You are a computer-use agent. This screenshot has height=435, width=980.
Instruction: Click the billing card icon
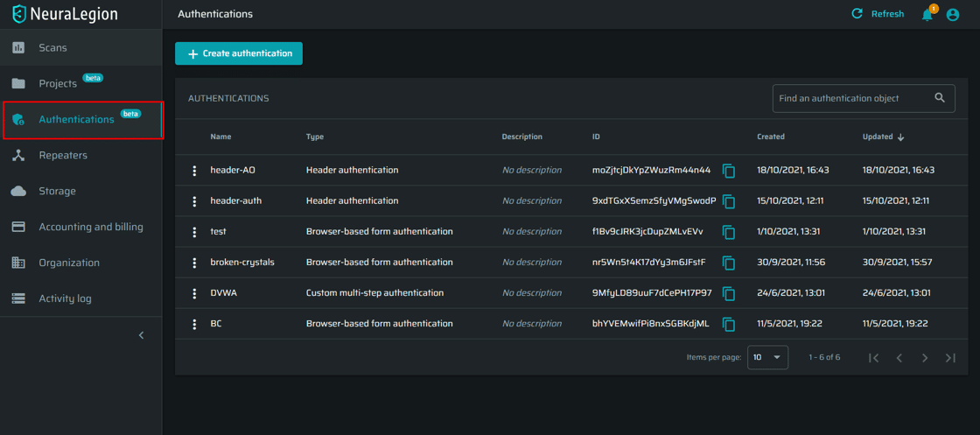click(x=18, y=227)
